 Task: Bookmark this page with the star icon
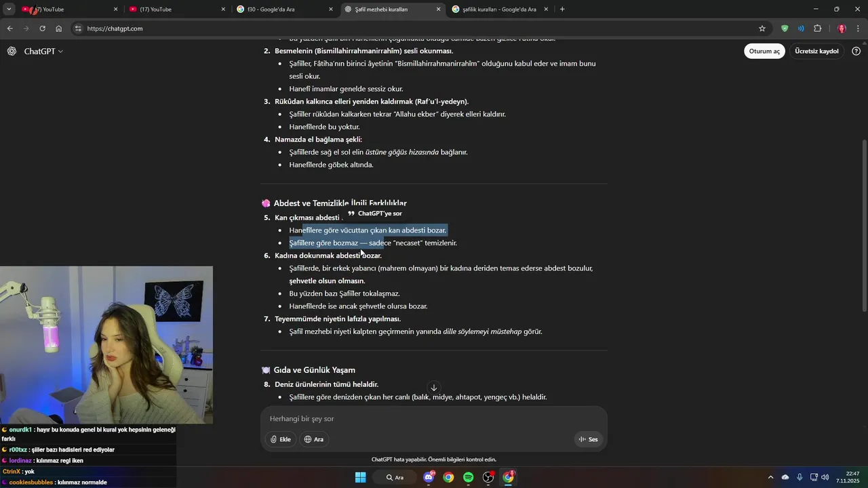coord(762,28)
